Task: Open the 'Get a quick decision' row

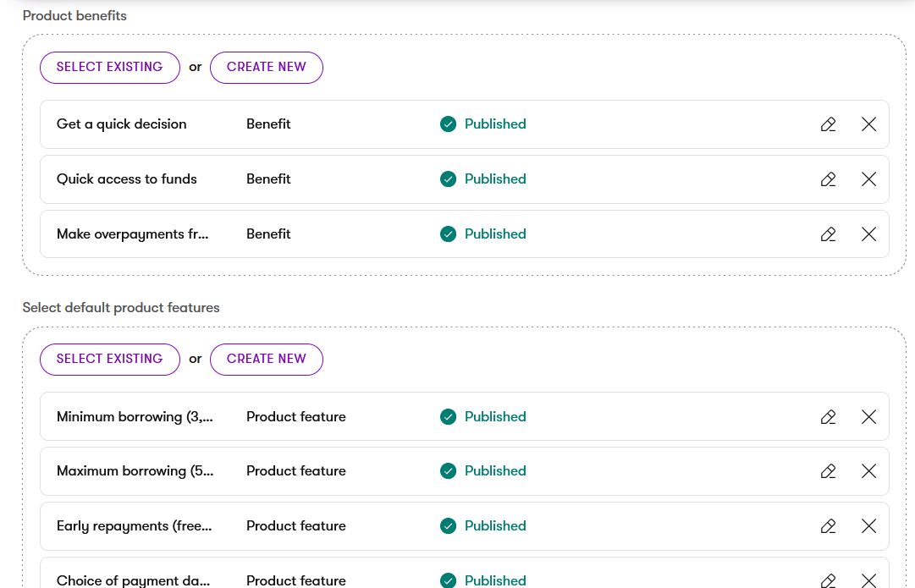Action: (x=465, y=124)
